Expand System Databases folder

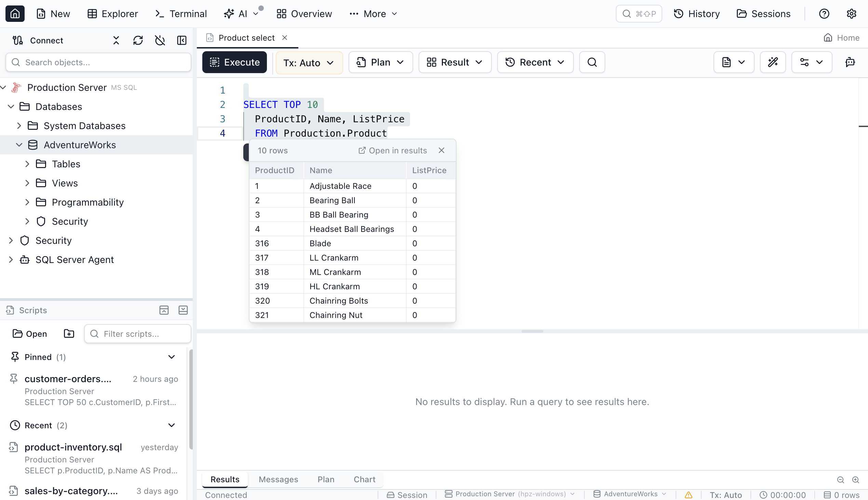click(x=19, y=126)
